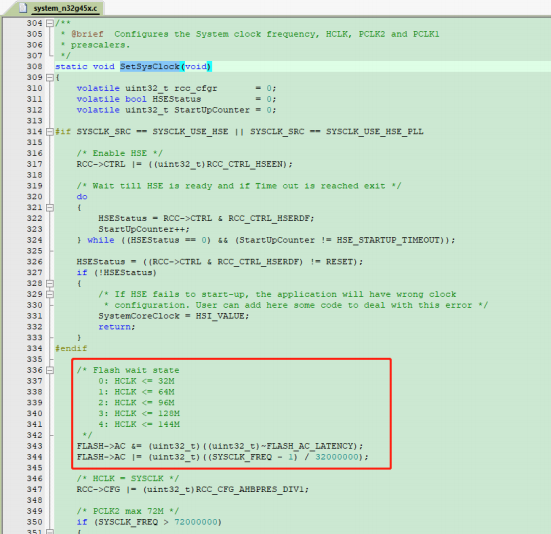This screenshot has height=534, width=551.
Task: Click the return keyword on line 332
Action: pyautogui.click(x=115, y=327)
